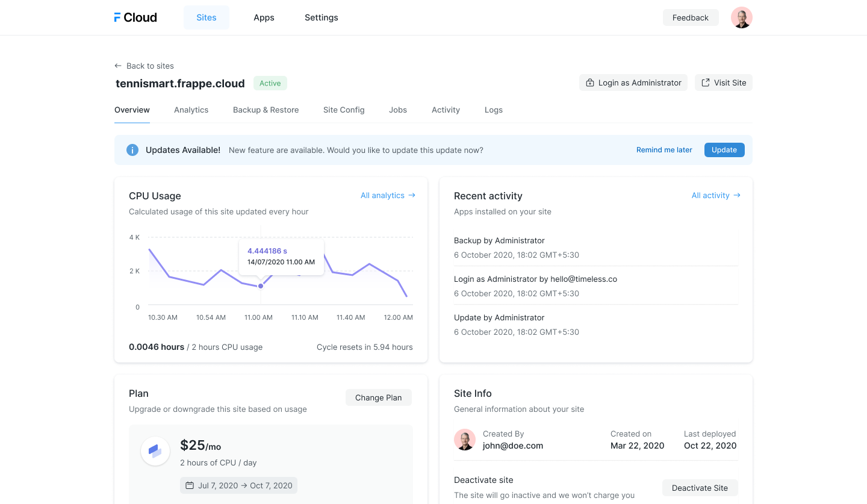Click the arrow icon beside All activity
This screenshot has width=867, height=504.
737,195
